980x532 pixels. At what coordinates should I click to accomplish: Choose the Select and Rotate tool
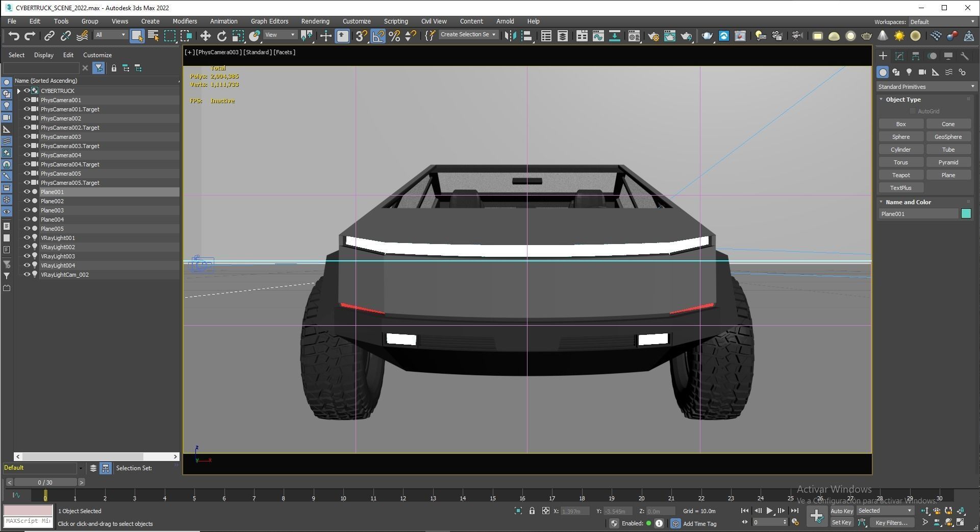point(221,36)
